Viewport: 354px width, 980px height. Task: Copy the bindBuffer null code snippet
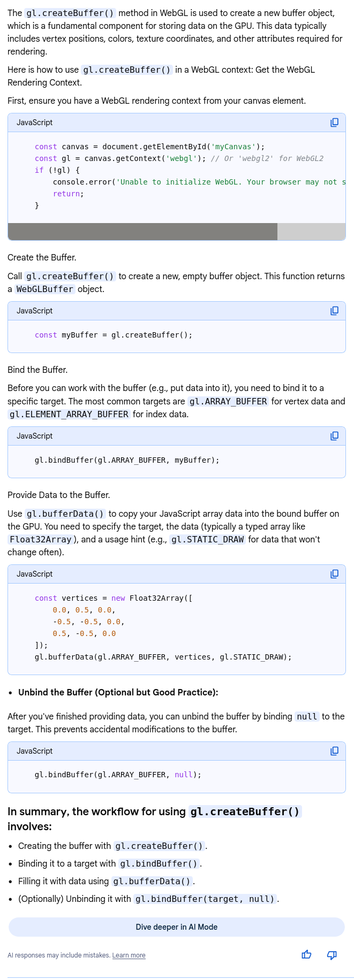tap(334, 751)
